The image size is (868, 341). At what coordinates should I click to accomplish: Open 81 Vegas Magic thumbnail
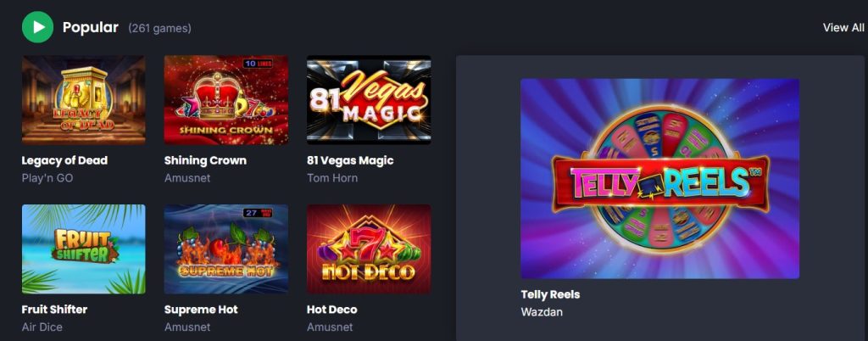pos(369,99)
